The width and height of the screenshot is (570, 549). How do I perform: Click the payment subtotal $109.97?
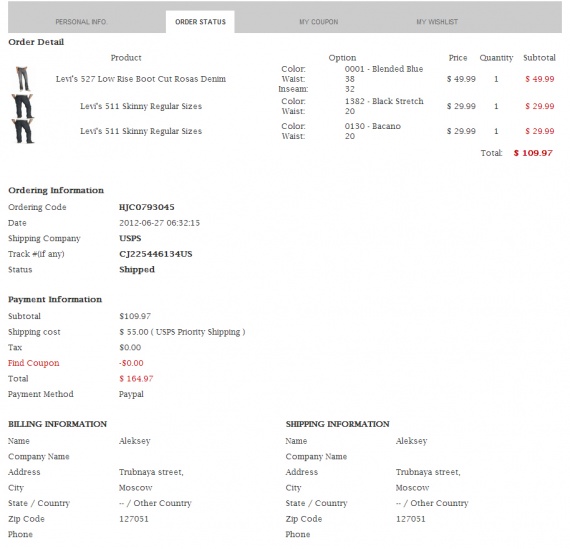(x=135, y=316)
